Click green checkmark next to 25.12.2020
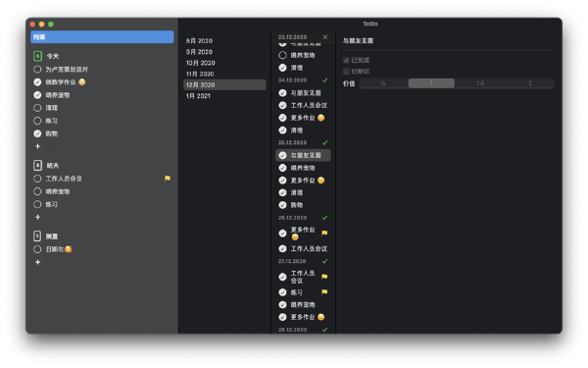 point(324,142)
